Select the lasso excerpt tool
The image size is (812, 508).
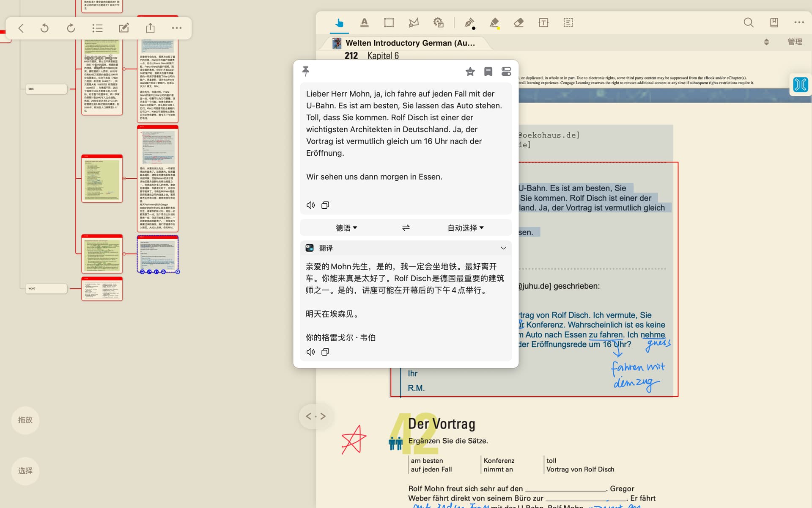(x=414, y=23)
